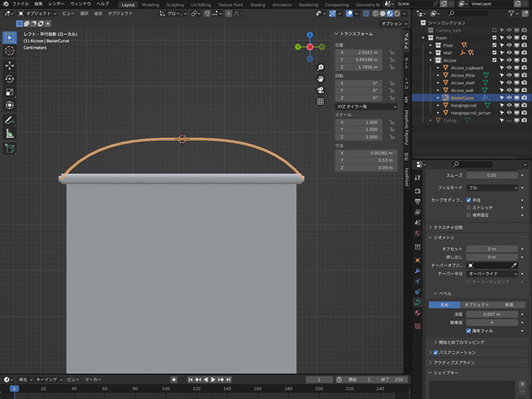Click the bevel 深度 value field

(493, 314)
